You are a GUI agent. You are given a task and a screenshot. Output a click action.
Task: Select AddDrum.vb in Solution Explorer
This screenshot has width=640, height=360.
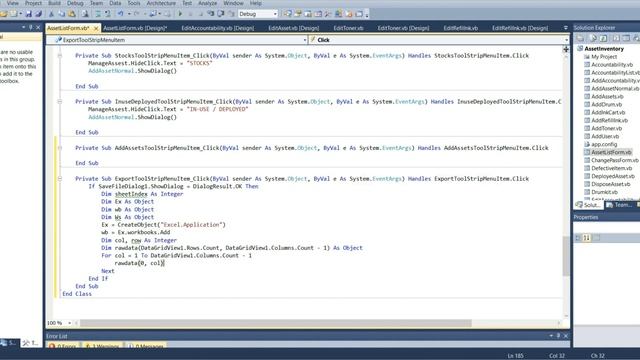coord(607,104)
